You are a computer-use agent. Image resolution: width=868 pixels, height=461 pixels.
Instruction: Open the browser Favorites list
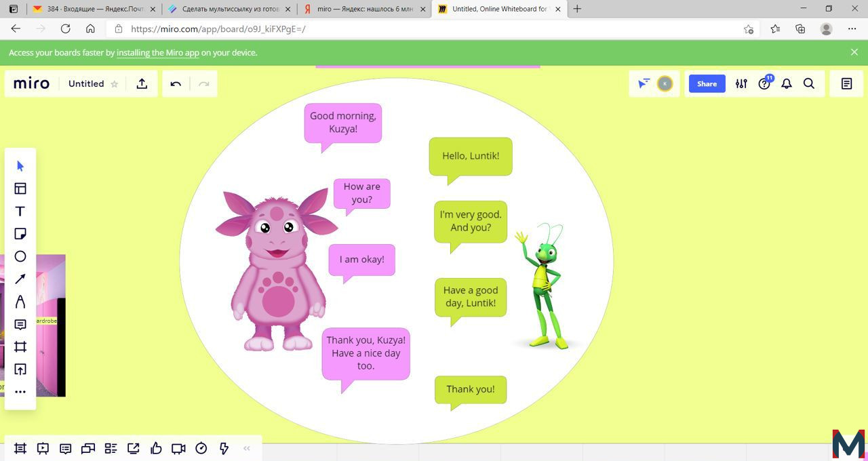[x=775, y=29]
